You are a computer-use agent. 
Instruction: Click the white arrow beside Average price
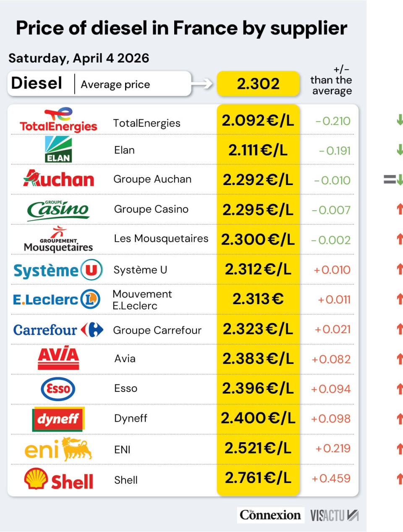coord(202,84)
